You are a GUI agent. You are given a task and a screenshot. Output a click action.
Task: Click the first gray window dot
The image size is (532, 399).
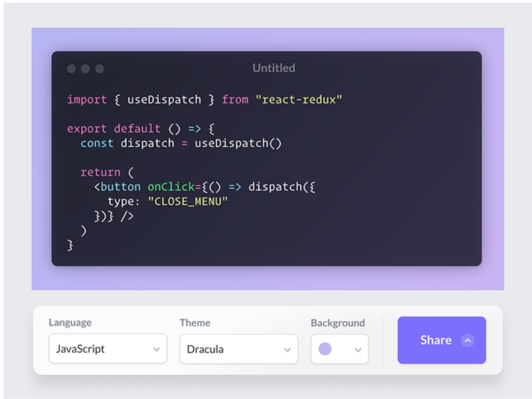click(71, 69)
